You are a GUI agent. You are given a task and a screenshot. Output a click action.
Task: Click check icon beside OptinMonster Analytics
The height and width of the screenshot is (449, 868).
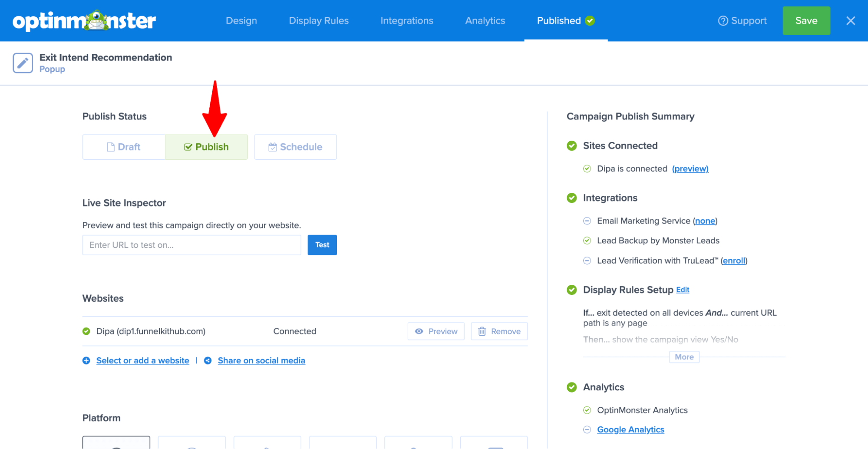(587, 410)
